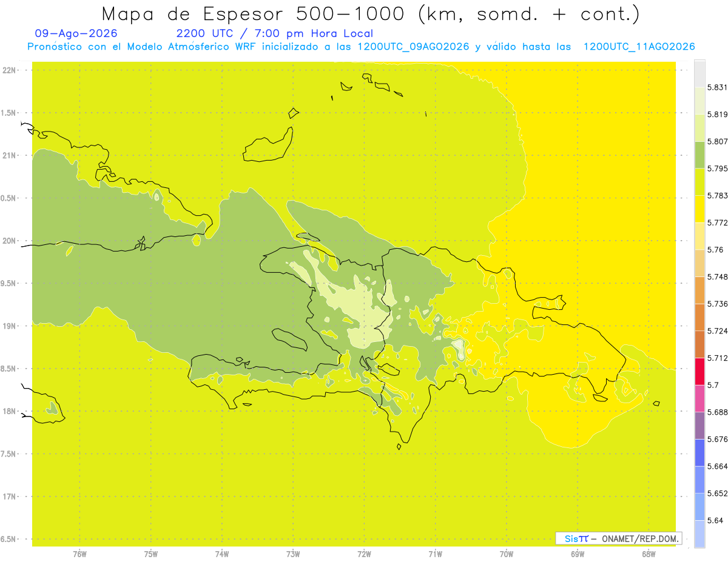Screen dimensions: 728x562
Task: Click the '18N' latitude label
Action: (10, 411)
